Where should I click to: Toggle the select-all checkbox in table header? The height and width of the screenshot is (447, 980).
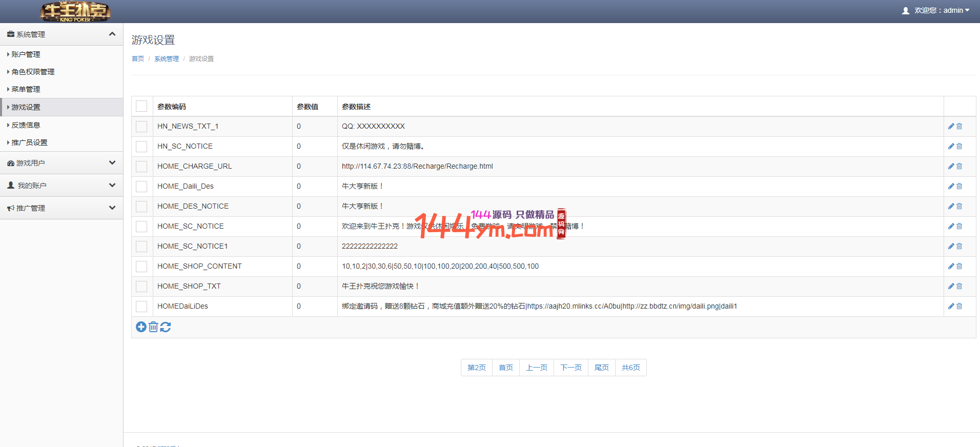point(141,106)
